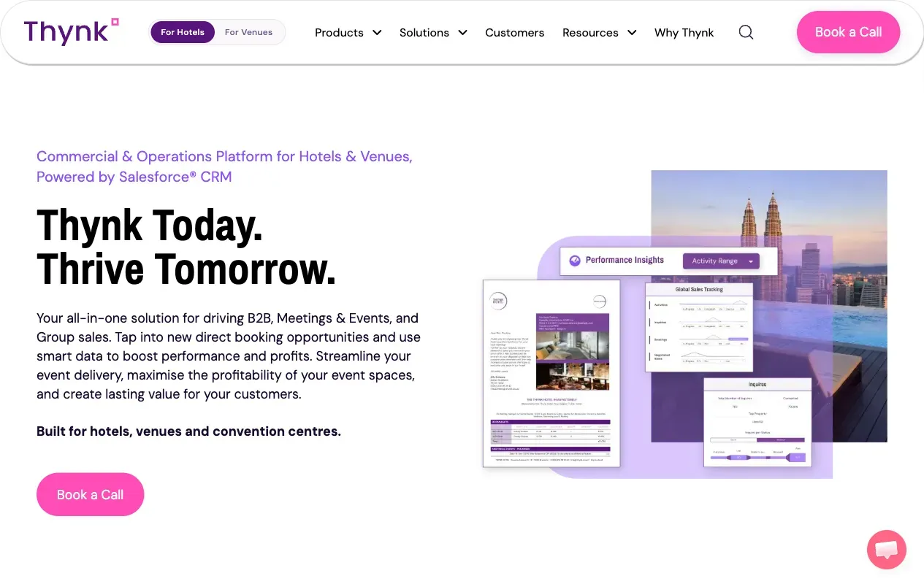Open the Activity Range dropdown
924x584 pixels.
pos(721,261)
